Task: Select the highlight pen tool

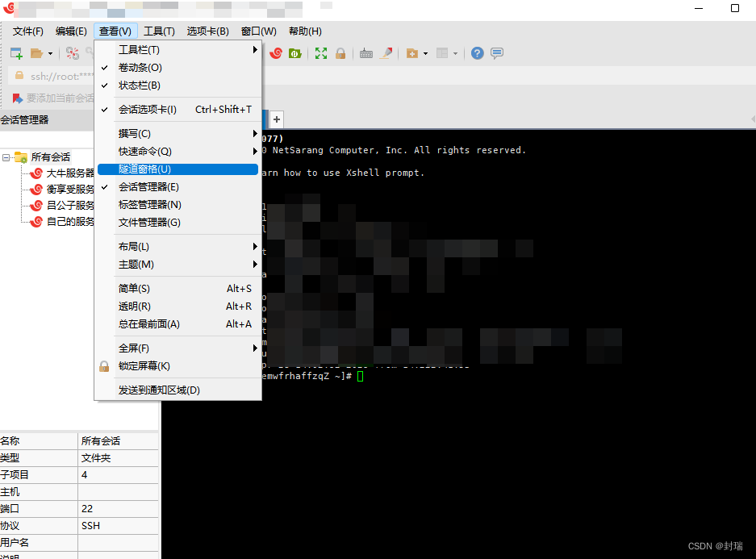Action: 386,53
